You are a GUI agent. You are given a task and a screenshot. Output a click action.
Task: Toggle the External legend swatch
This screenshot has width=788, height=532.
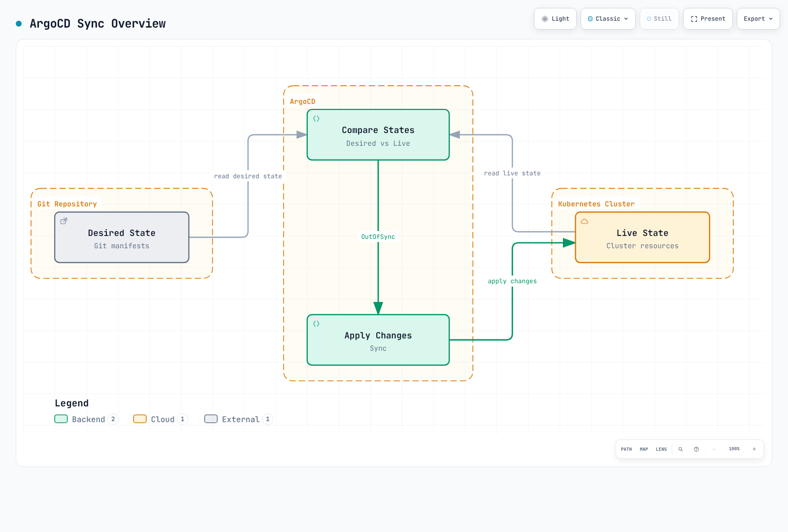point(211,419)
